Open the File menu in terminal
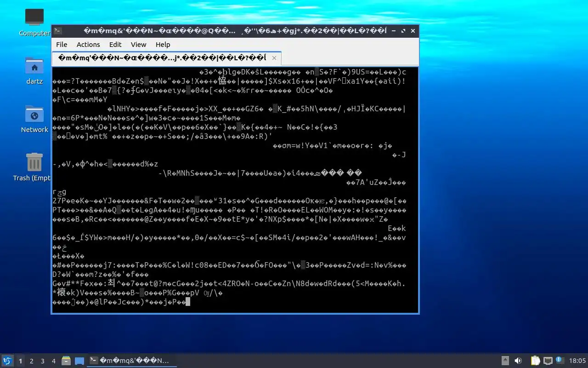Image resolution: width=588 pixels, height=368 pixels. pos(62,45)
